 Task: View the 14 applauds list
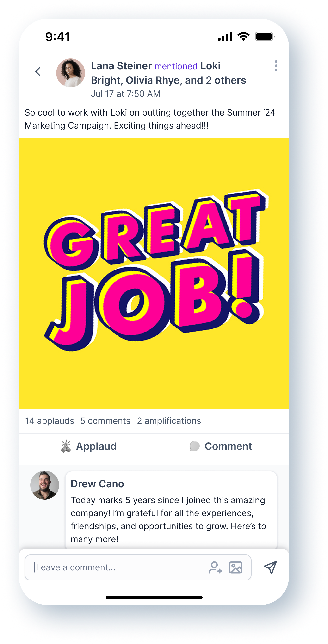50,421
